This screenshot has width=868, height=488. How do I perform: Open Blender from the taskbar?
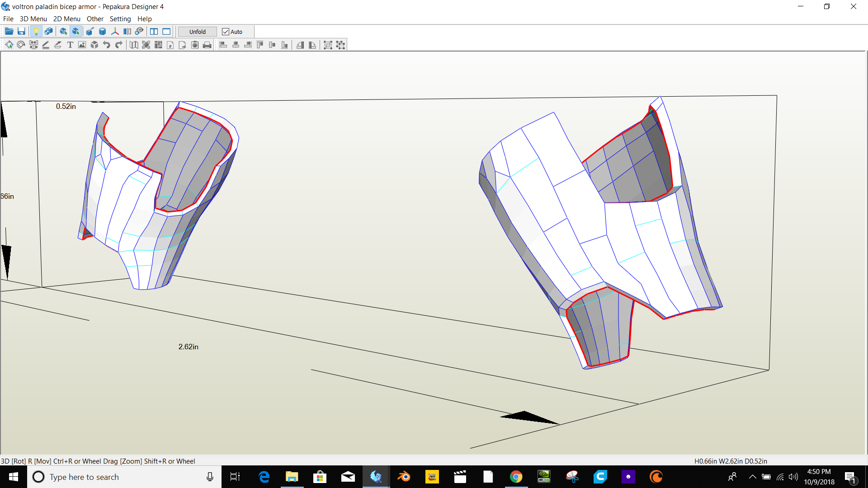point(404,477)
